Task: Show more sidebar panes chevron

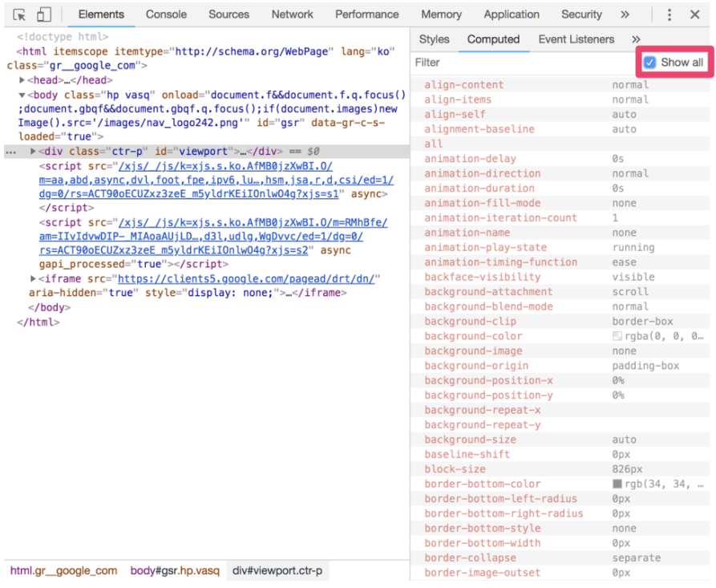Action: coord(636,39)
